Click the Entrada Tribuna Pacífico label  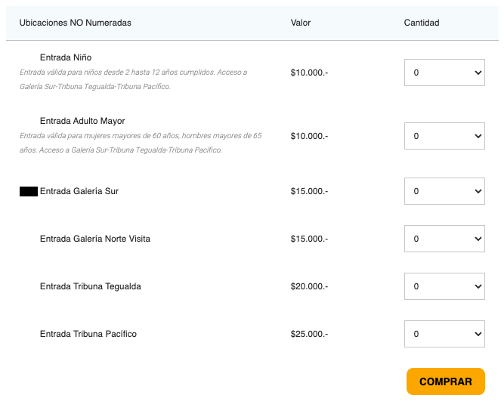(88, 334)
